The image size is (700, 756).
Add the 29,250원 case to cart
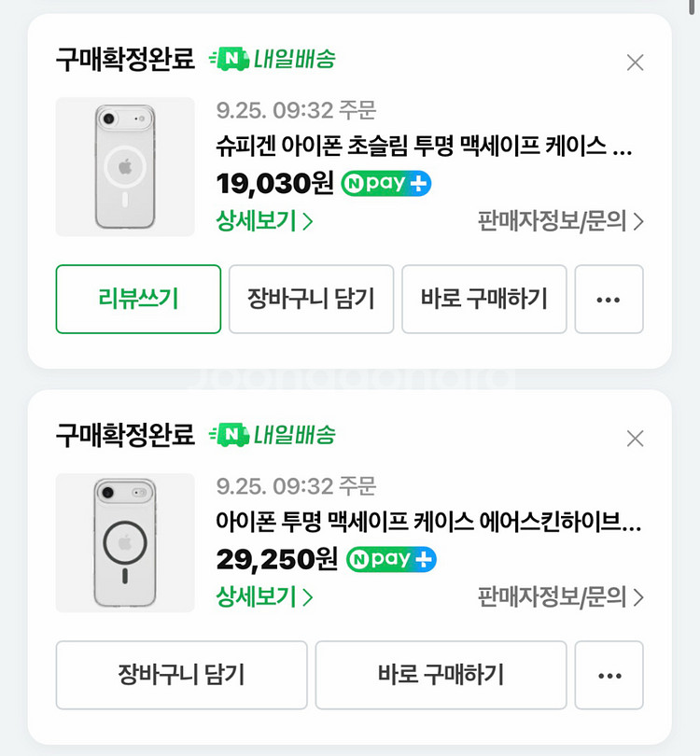click(x=181, y=675)
